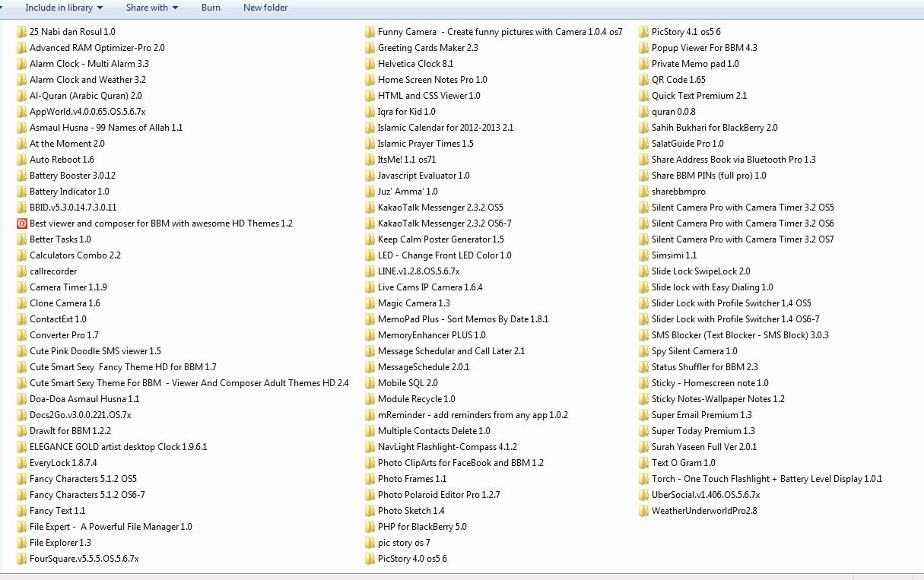Select 'Camera Timer 1.1.9' folder name
Image resolution: width=924 pixels, height=580 pixels.
click(68, 287)
